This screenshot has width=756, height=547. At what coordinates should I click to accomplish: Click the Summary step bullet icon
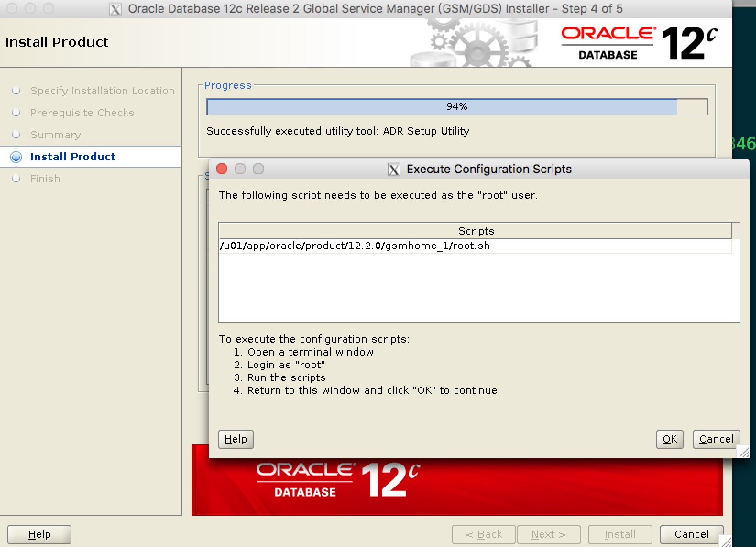16,134
